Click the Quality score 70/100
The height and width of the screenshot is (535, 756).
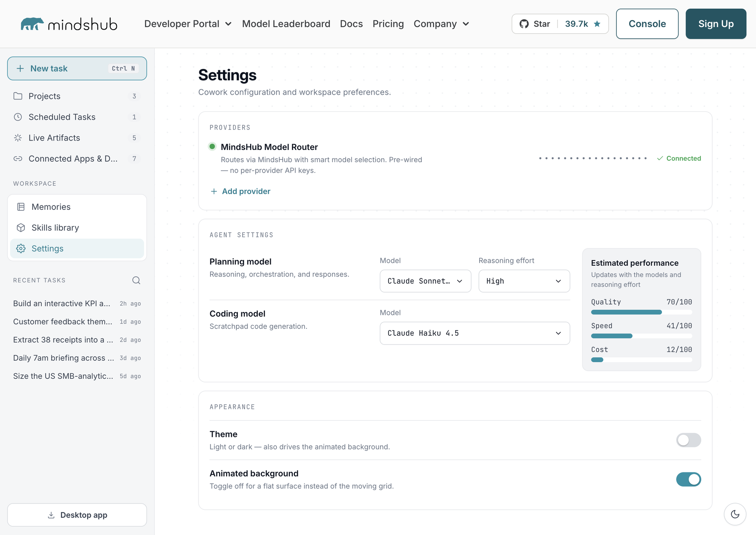[x=679, y=302]
